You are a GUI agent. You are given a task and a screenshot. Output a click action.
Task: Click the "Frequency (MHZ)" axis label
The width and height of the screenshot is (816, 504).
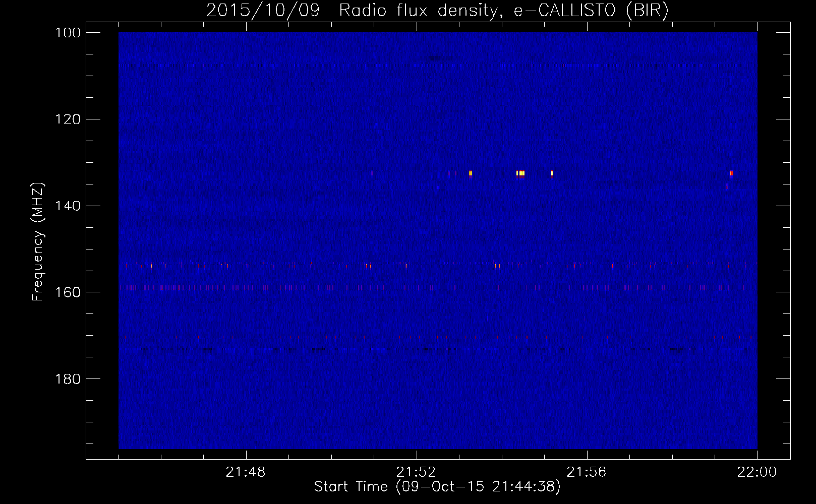pyautogui.click(x=37, y=242)
